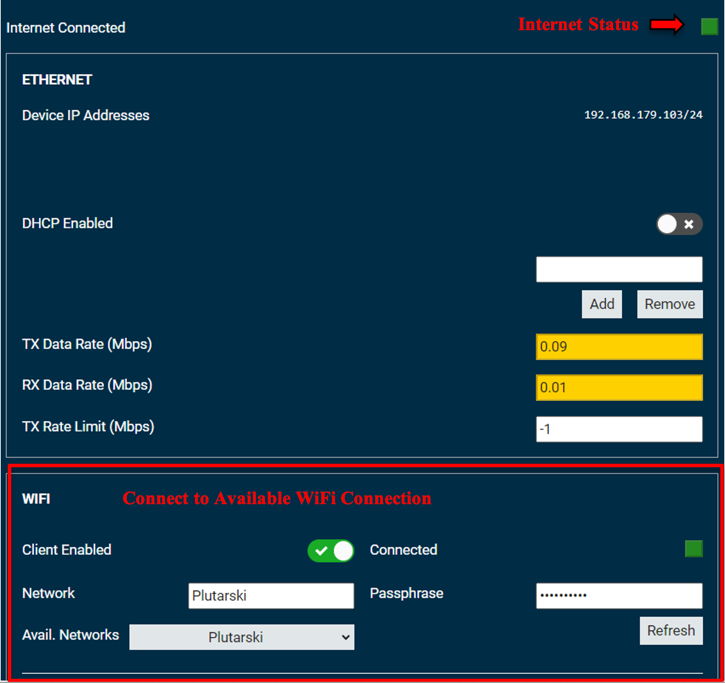725x683 pixels.
Task: Click the ETHERNET section heading
Action: point(57,80)
